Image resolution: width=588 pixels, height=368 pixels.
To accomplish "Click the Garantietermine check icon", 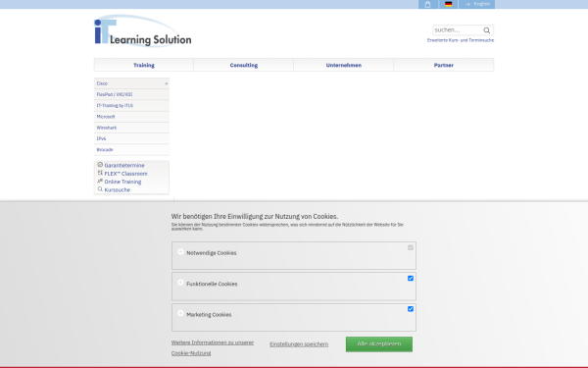I will 100,165.
